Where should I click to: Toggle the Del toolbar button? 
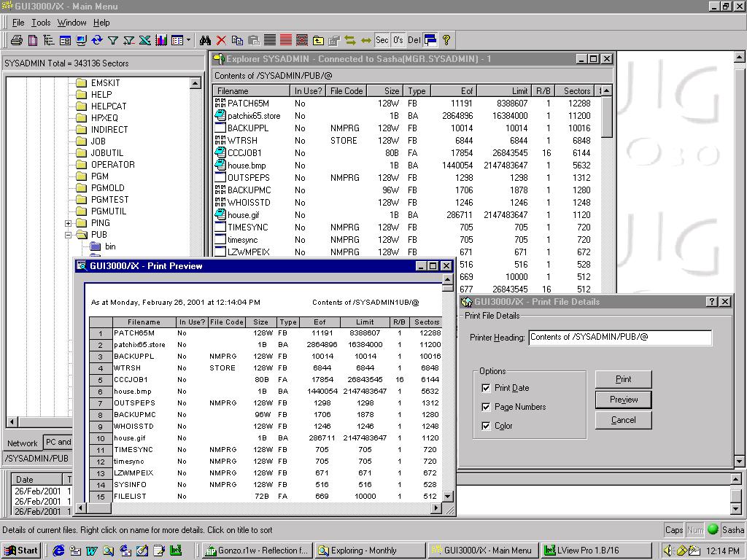[414, 41]
